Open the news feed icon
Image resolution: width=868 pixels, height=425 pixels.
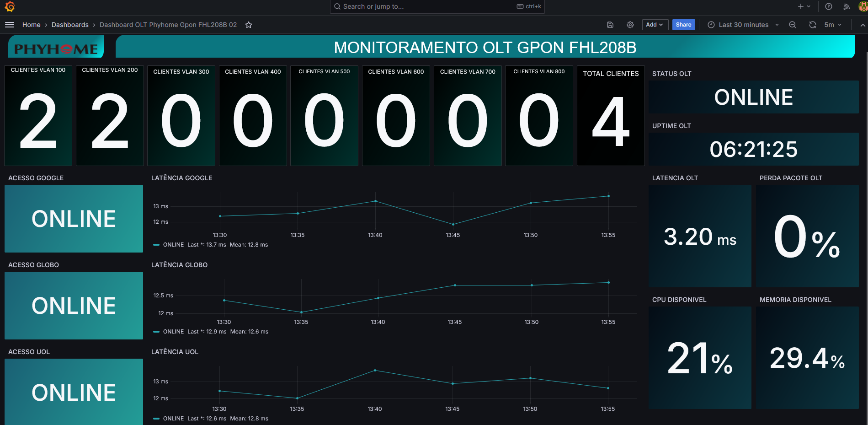[847, 6]
